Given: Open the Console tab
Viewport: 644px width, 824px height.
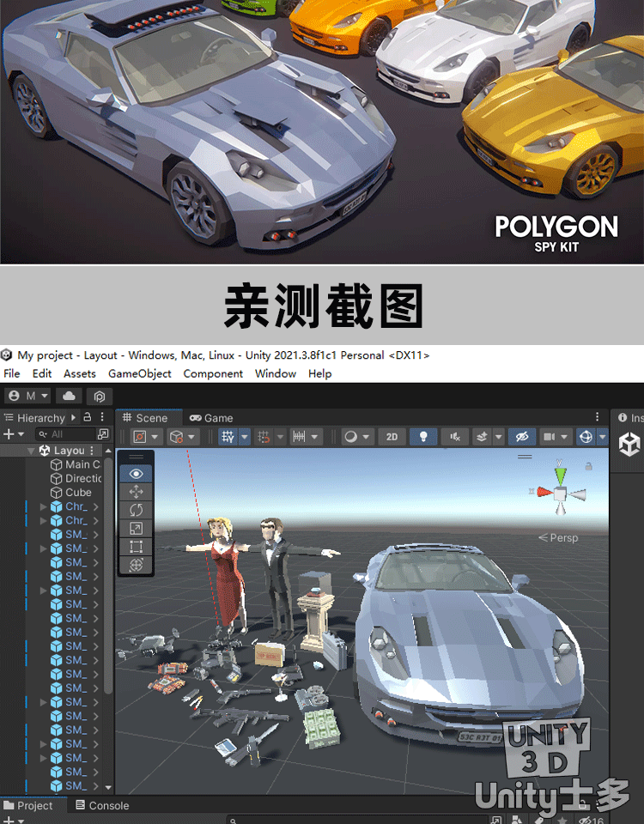Looking at the screenshot, I should pyautogui.click(x=102, y=806).
